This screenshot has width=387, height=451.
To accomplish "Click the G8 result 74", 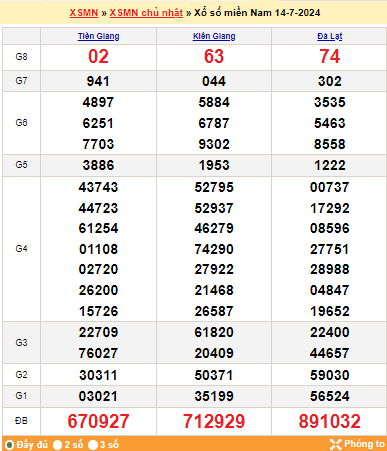I will pyautogui.click(x=330, y=56).
